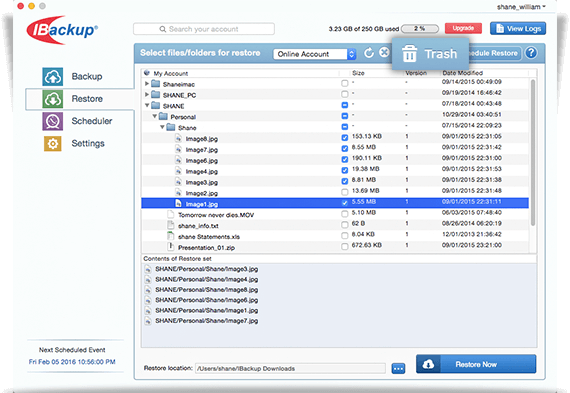Switch to the Backup section
Screen dimensions: 570x393
pyautogui.click(x=87, y=77)
